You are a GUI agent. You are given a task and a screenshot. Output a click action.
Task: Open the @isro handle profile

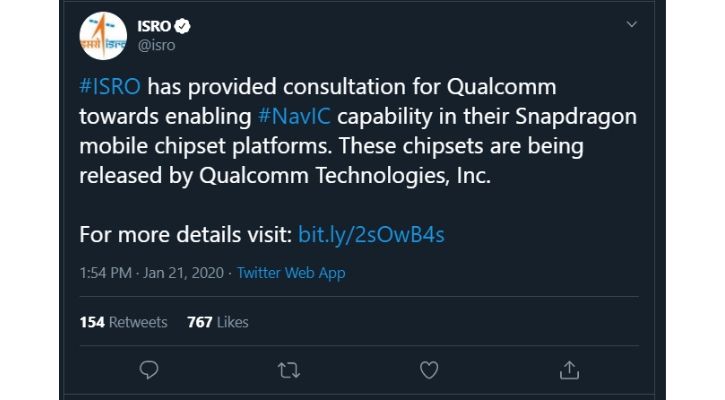click(x=156, y=44)
